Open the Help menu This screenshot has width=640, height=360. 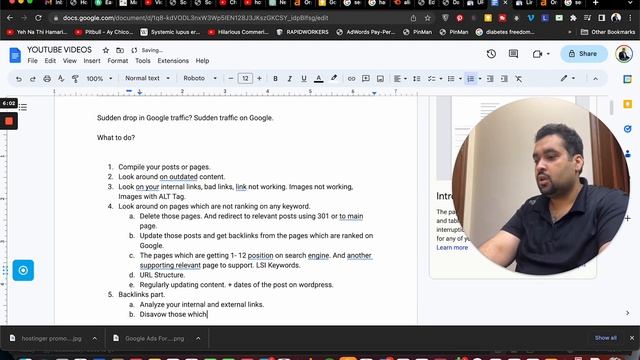pyautogui.click(x=202, y=61)
